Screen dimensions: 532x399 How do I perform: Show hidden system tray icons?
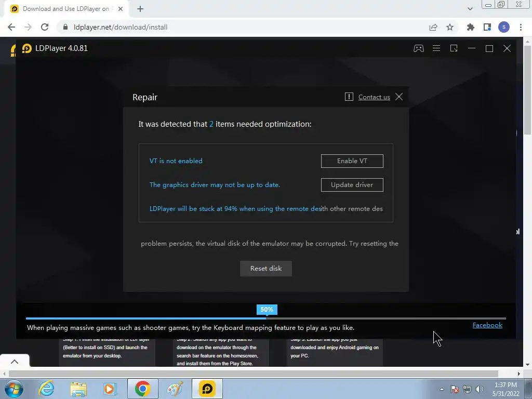(442, 389)
